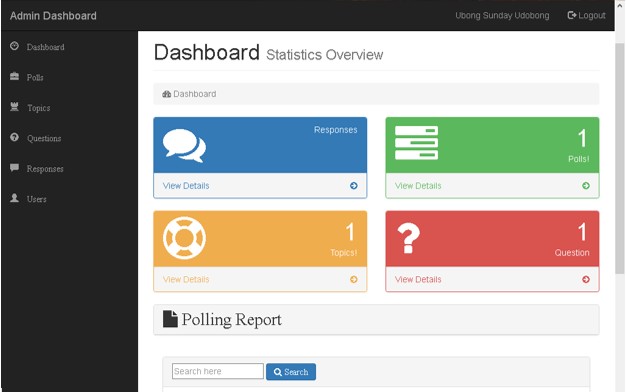The width and height of the screenshot is (626, 392).
Task: Click the green arrow circle on Polls card footer
Action: point(586,186)
